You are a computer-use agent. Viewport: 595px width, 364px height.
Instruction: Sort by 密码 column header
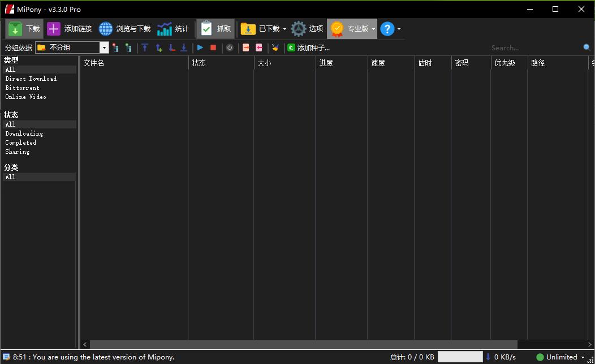click(471, 63)
